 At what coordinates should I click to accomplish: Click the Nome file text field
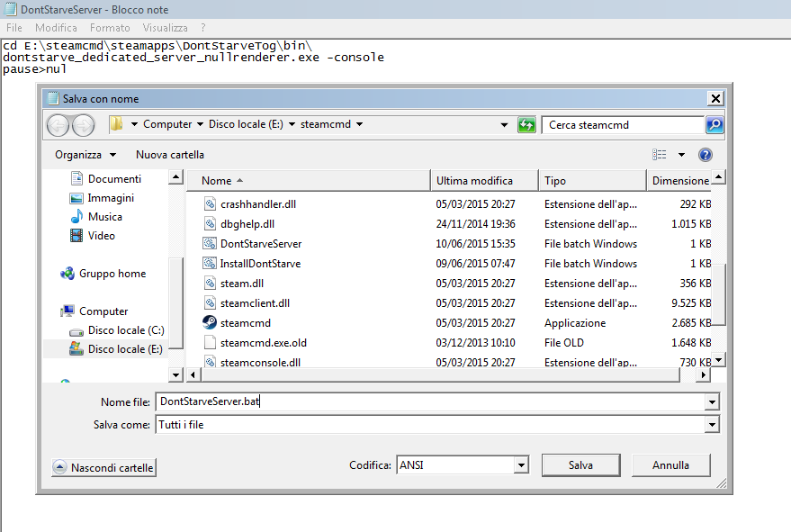[431, 401]
